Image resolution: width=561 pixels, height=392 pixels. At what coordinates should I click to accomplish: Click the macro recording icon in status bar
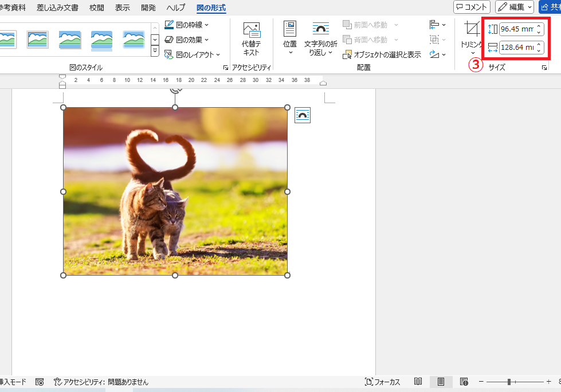tap(40, 382)
